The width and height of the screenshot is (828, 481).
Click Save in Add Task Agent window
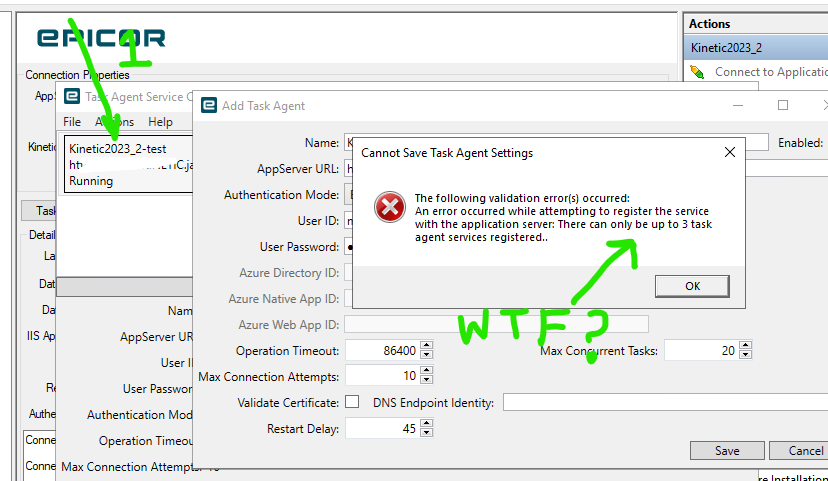coord(727,451)
